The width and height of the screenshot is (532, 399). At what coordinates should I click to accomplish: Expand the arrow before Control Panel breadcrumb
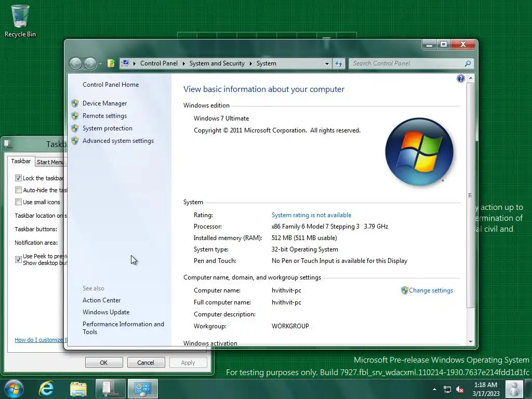click(135, 63)
